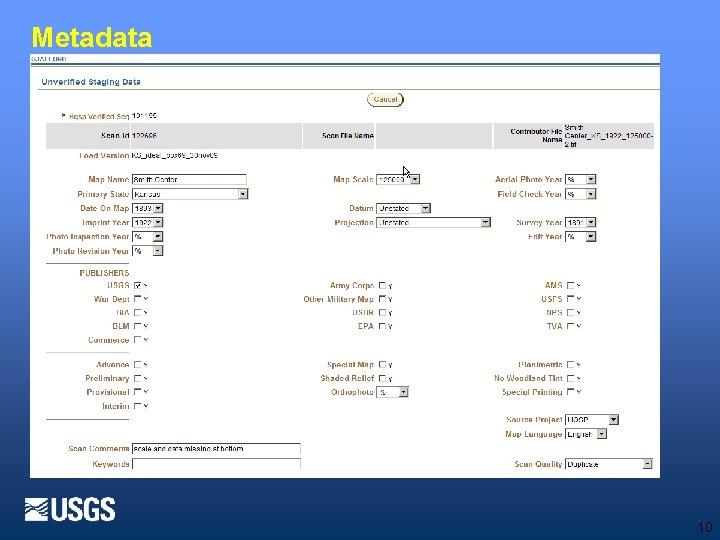Open the Orthophoto dropdown
The width and height of the screenshot is (720, 540).
pyautogui.click(x=392, y=392)
